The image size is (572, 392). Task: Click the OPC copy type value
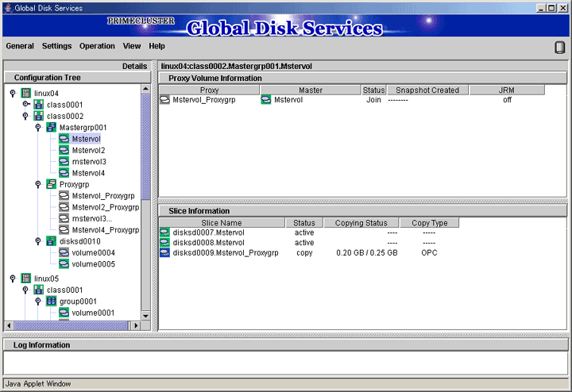429,253
